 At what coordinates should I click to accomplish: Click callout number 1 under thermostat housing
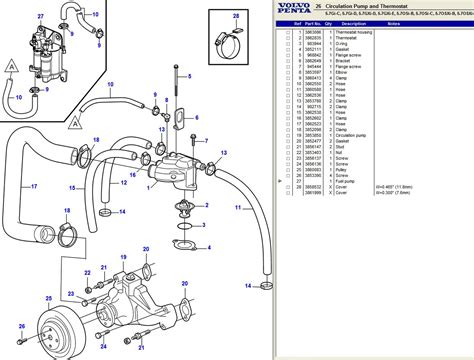[148, 188]
